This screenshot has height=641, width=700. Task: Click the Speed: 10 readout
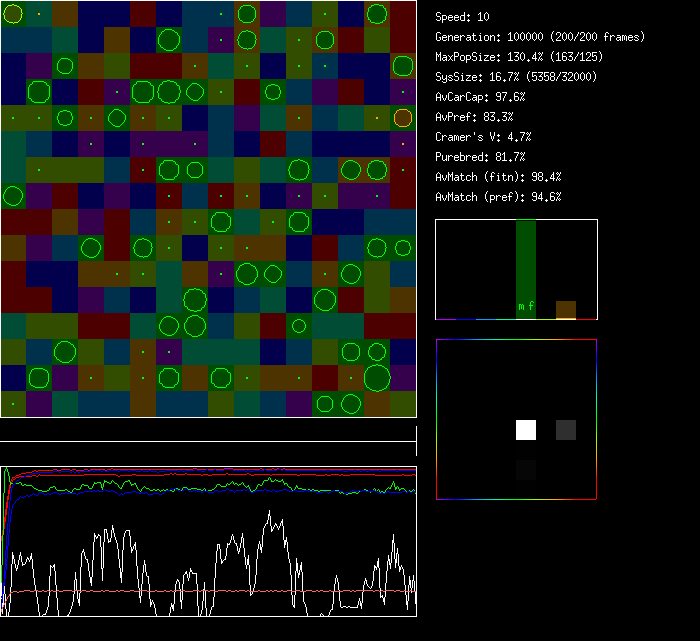[x=462, y=17]
